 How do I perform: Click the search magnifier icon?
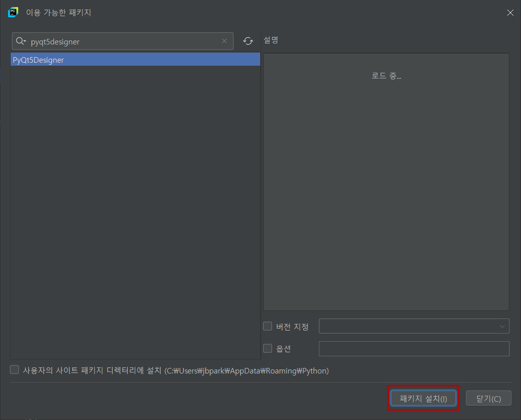click(x=21, y=41)
